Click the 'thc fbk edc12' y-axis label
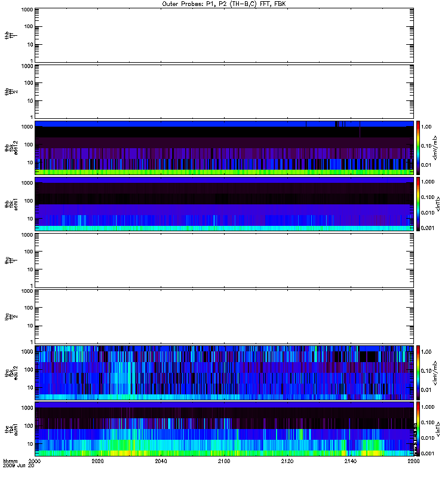 click(x=11, y=373)
